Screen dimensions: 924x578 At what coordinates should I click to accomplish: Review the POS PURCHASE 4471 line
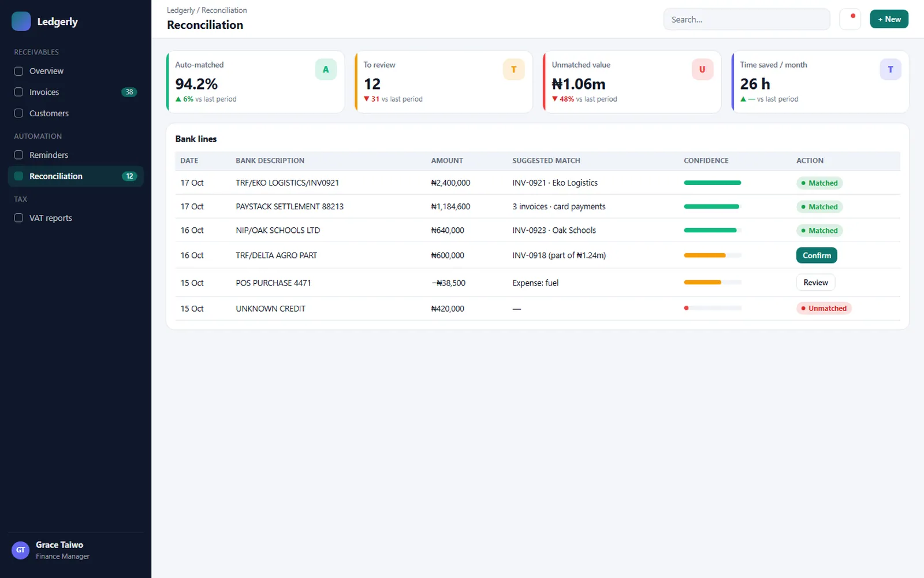pyautogui.click(x=815, y=283)
